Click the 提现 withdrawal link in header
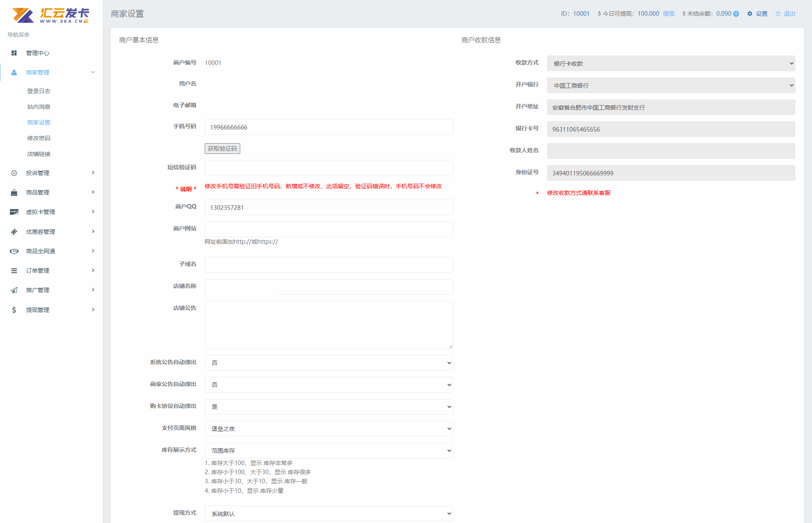Viewport: 812px width, 523px height. pyautogui.click(x=668, y=13)
